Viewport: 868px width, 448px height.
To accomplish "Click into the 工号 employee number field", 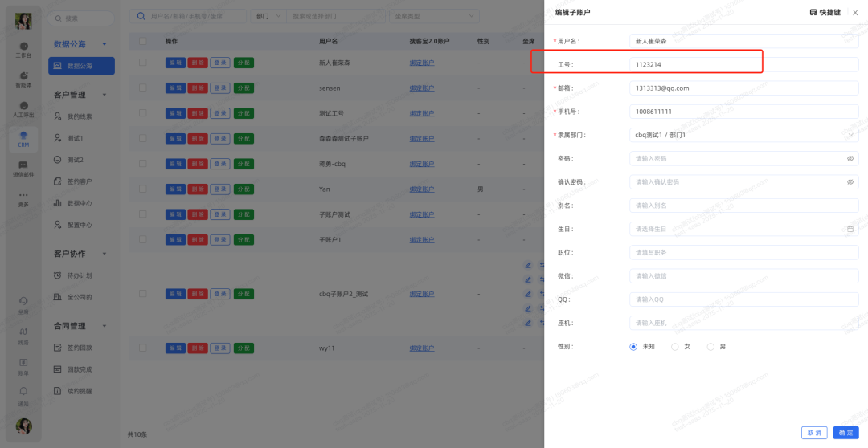I will tap(743, 64).
